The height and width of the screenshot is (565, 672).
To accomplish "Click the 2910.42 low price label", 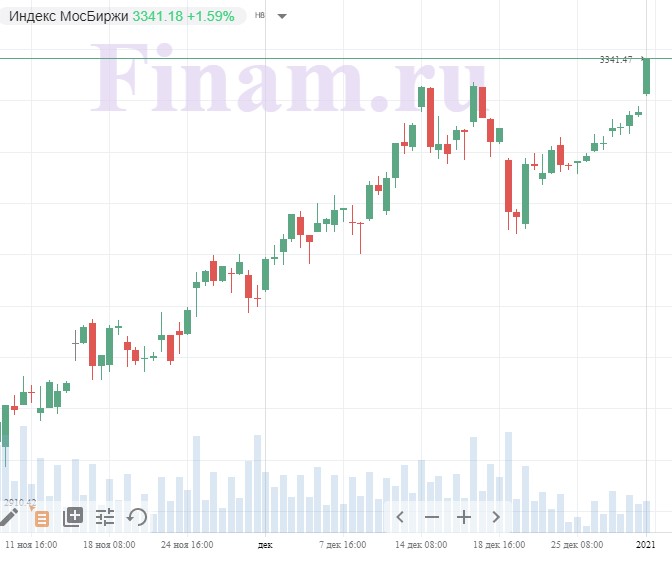I will (x=20, y=502).
